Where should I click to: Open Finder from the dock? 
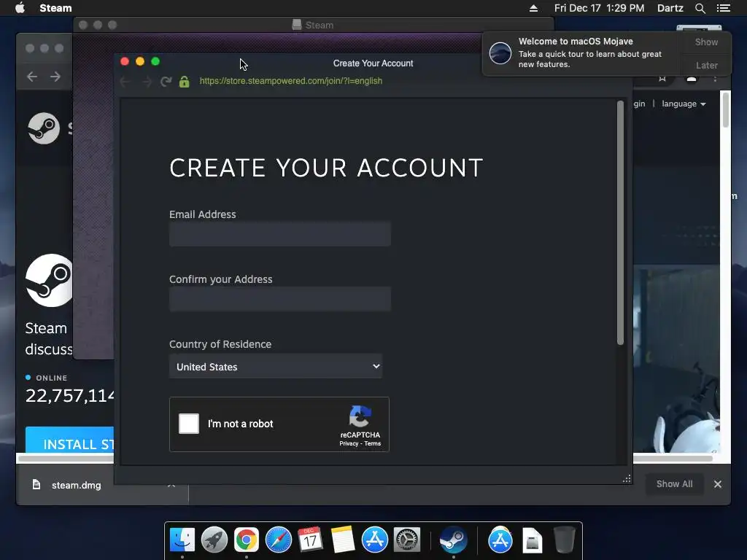(182, 540)
